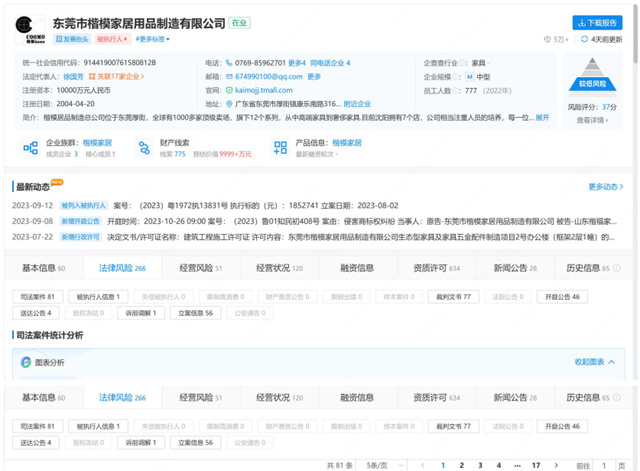Click the 新增行政许可 tag on 2023-07-22 row
The height and width of the screenshot is (471, 640).
click(80, 237)
